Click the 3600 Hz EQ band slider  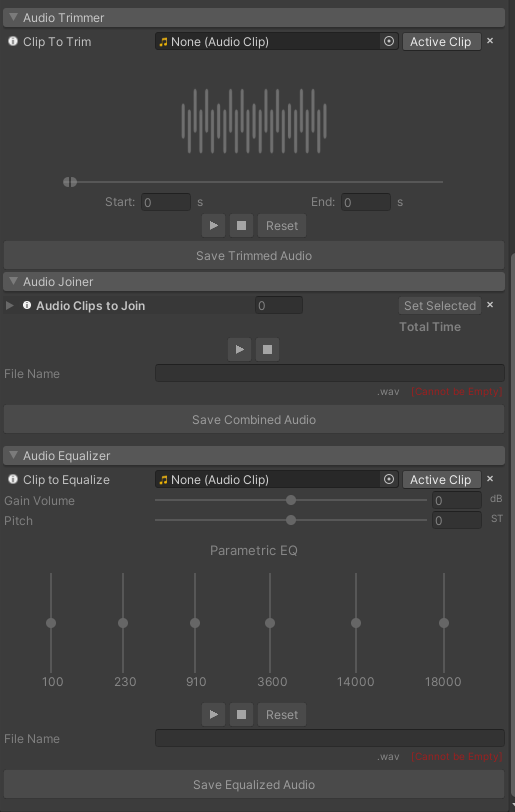pyautogui.click(x=270, y=623)
